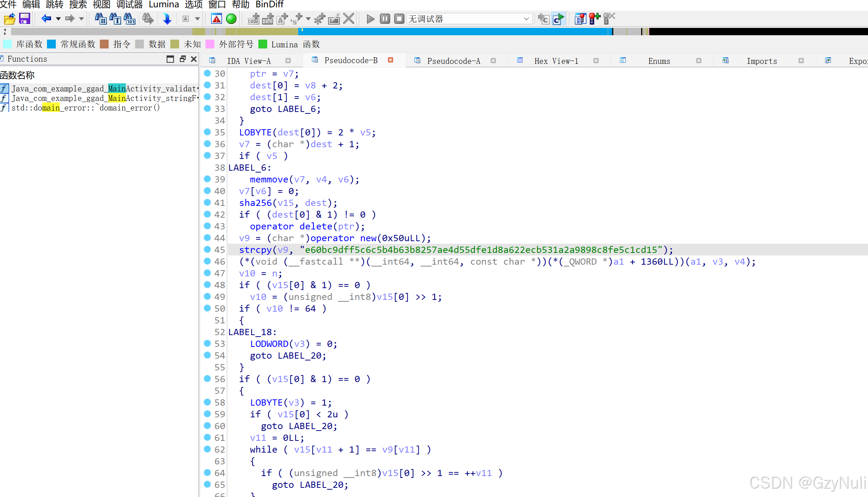The image size is (868, 497).
Task: Select Java_com_example_ggad_MainActivity_stringF function
Action: 103,98
